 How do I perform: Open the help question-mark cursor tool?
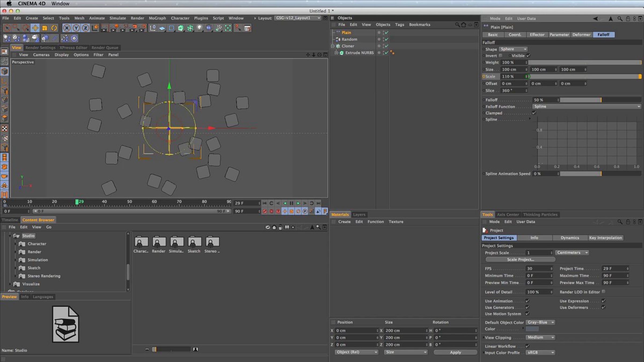(237, 28)
